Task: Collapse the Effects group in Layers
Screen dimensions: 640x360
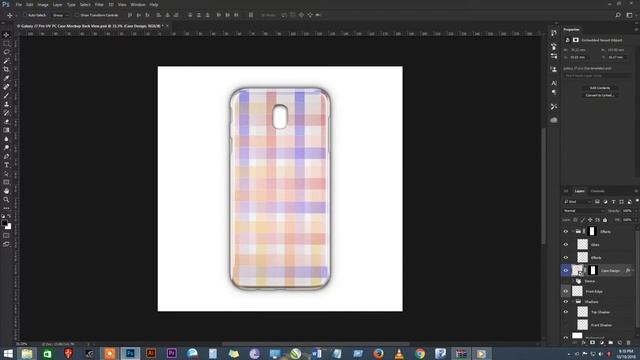Action: (x=573, y=231)
